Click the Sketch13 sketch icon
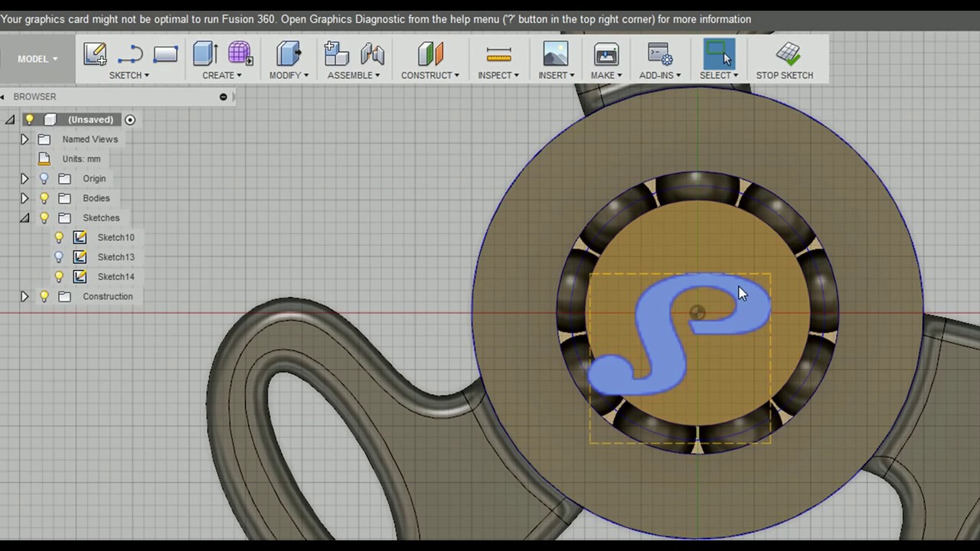The image size is (980, 551). [x=80, y=257]
